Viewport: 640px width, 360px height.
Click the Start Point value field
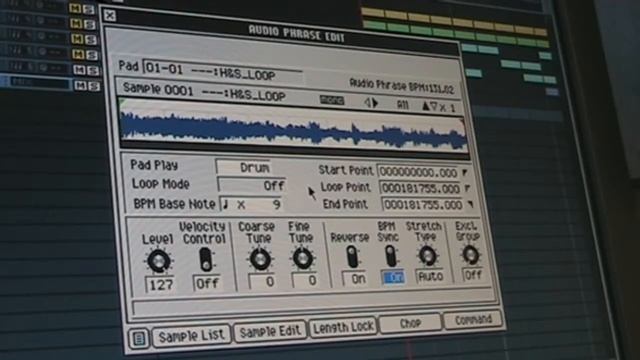(x=419, y=173)
